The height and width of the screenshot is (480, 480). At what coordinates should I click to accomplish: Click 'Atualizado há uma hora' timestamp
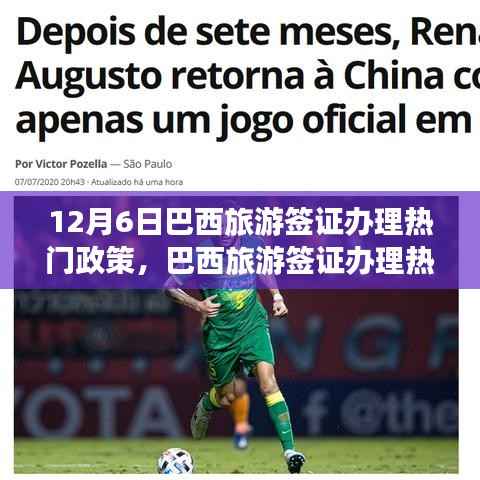point(137,182)
